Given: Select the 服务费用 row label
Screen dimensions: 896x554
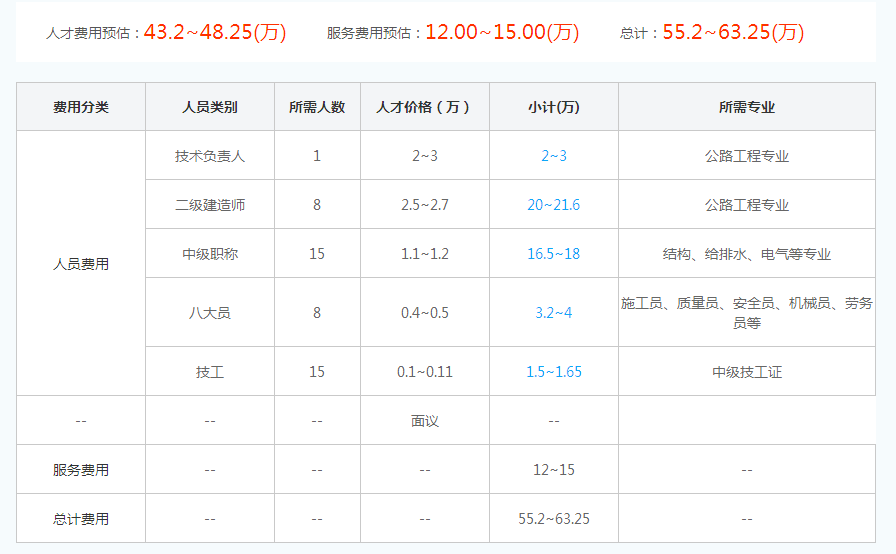Looking at the screenshot, I should (81, 470).
